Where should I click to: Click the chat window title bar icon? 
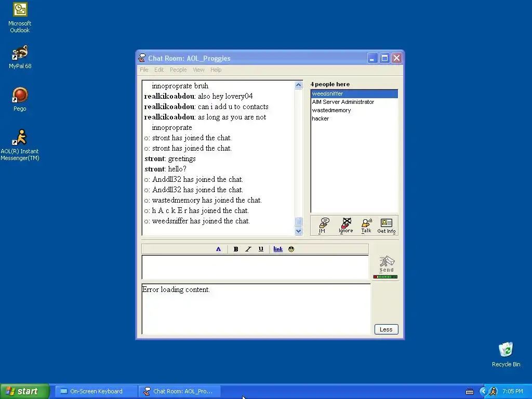(x=142, y=58)
